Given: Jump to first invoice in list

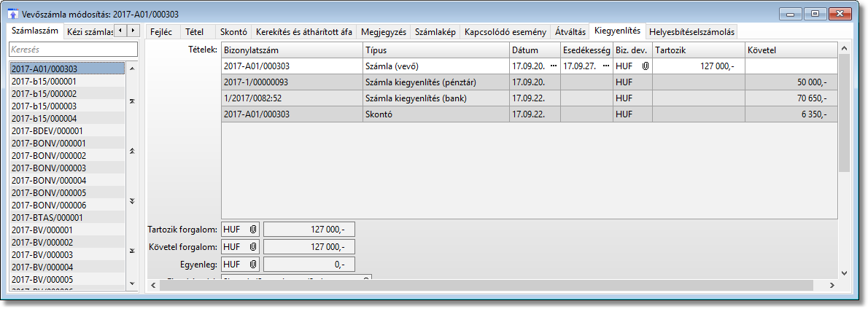Looking at the screenshot, I should point(132,102).
